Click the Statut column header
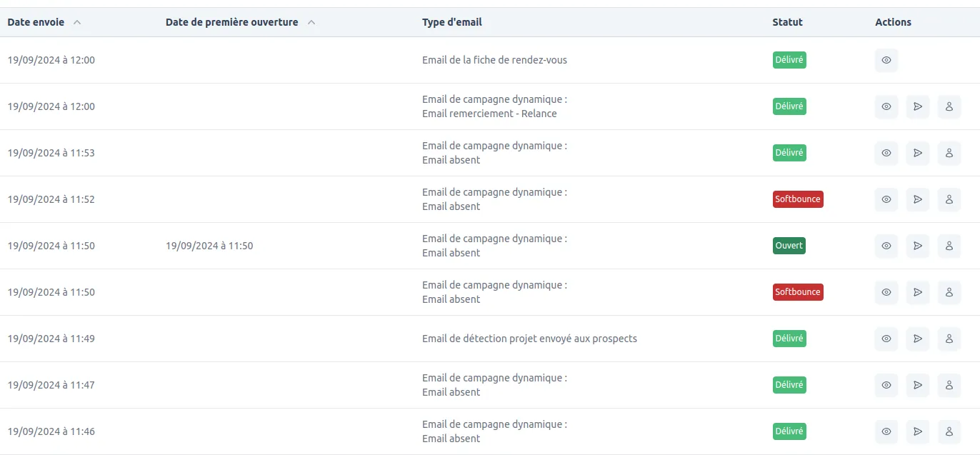Viewport: 980px width, 455px height. coord(787,22)
